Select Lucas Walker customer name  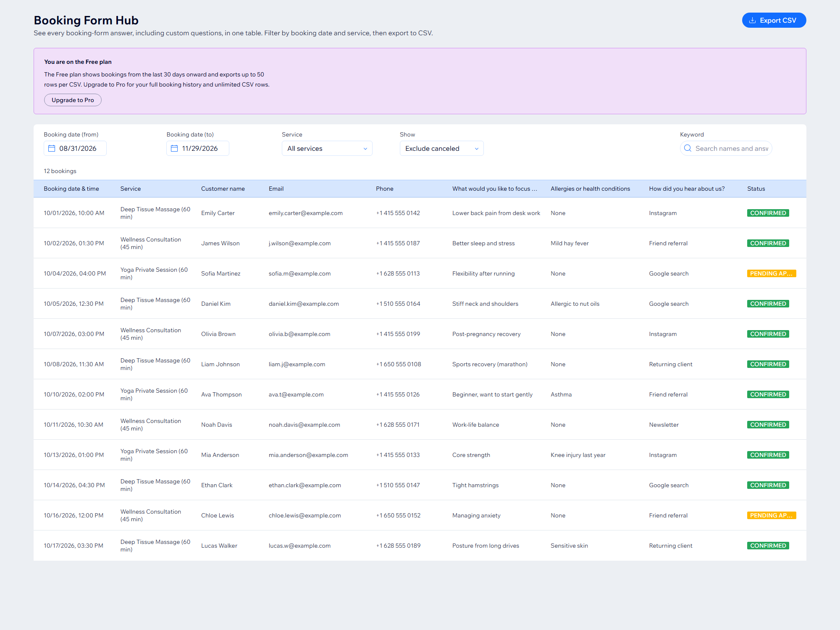tap(219, 546)
